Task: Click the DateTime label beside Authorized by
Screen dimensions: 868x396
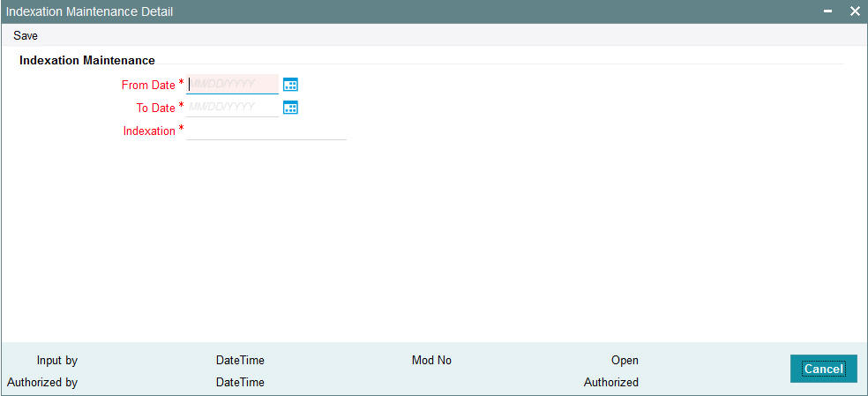Action: click(240, 382)
